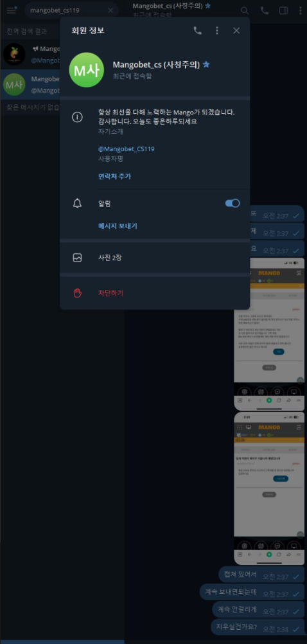Toggle the 알림 notifications switch
Viewport: 307px width, 644px height.
pyautogui.click(x=232, y=203)
